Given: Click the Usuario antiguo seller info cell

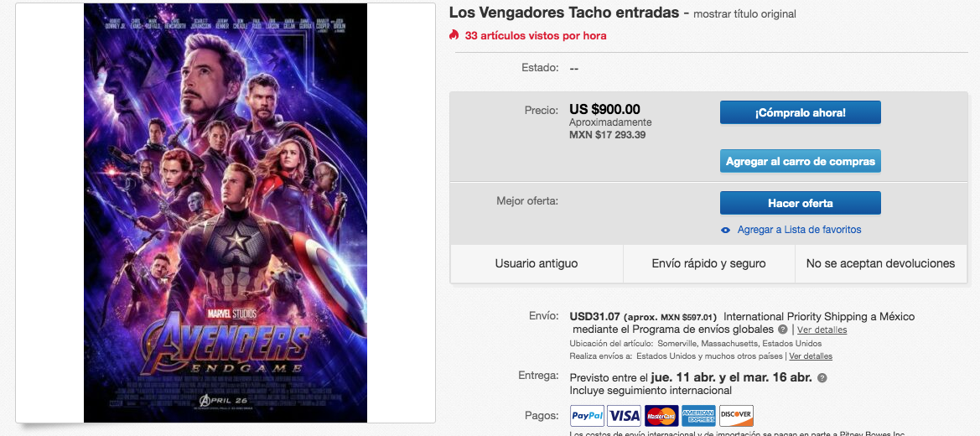Looking at the screenshot, I should [x=537, y=263].
